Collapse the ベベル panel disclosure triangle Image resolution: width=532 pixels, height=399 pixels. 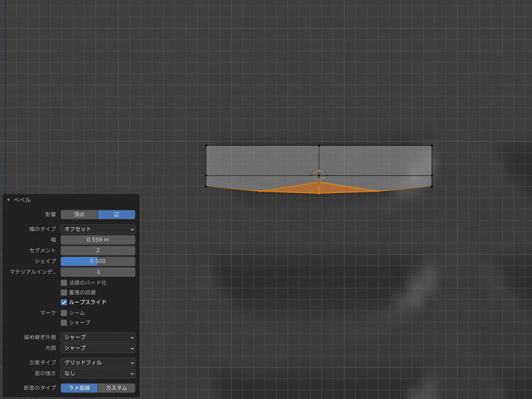coord(9,200)
